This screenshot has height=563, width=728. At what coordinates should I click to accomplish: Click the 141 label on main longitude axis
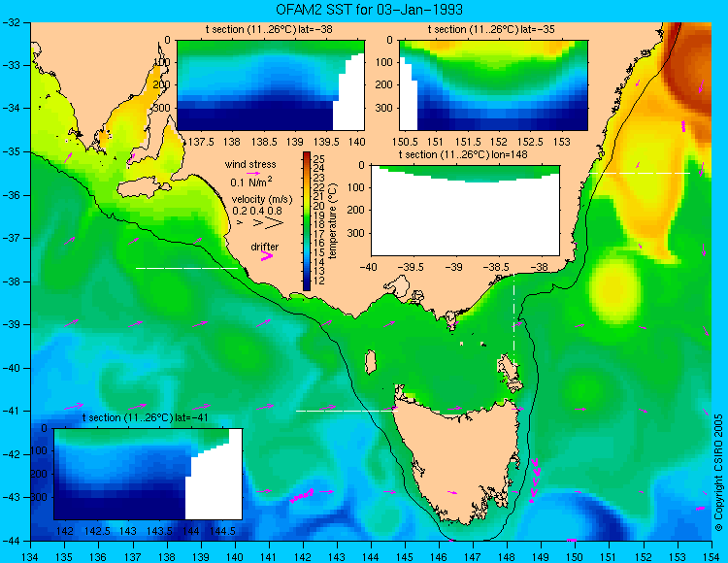tap(268, 557)
